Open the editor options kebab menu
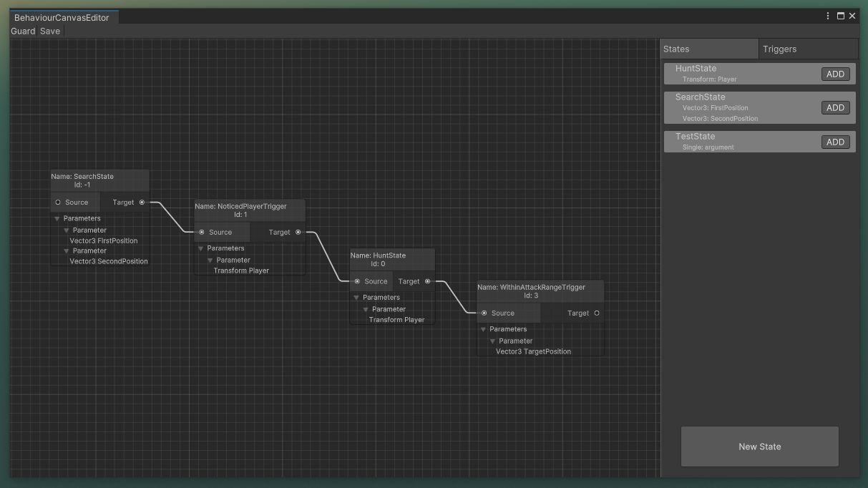This screenshot has height=488, width=868. 827,15
